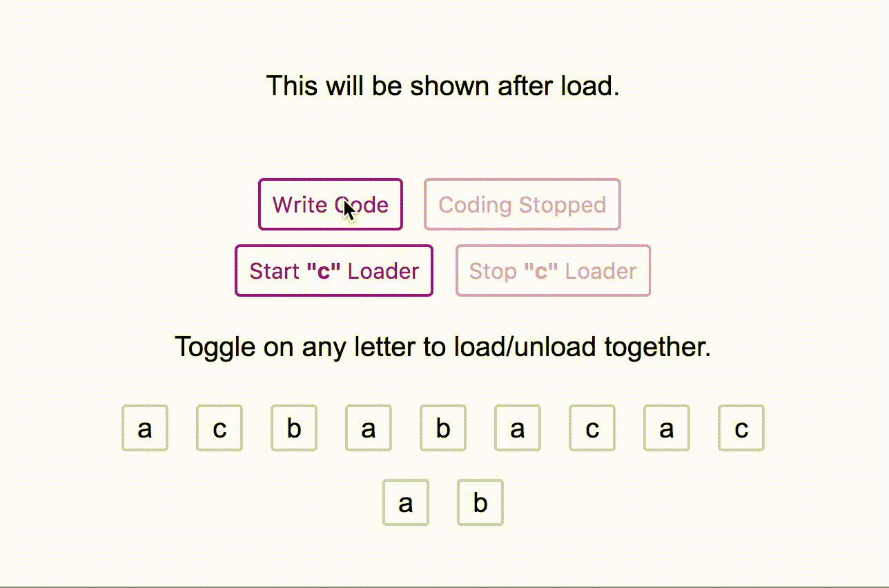The image size is (889, 588).
Task: Click the instruction text about toggling letters
Action: pos(444,346)
